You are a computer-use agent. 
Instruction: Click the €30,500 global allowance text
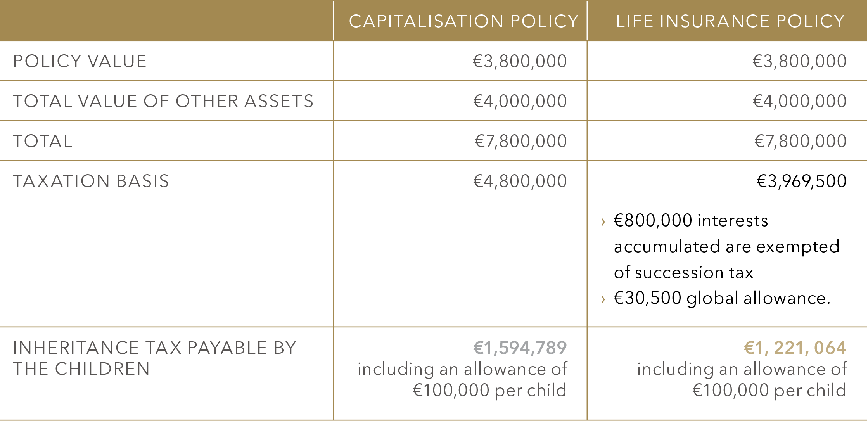click(722, 298)
